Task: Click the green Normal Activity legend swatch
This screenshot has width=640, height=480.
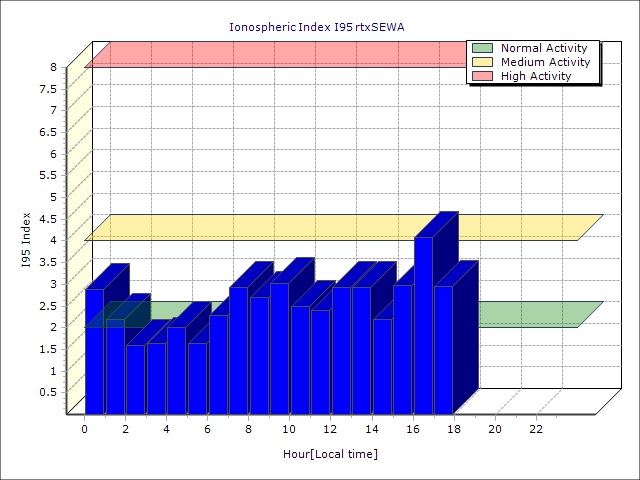Action: pyautogui.click(x=482, y=48)
